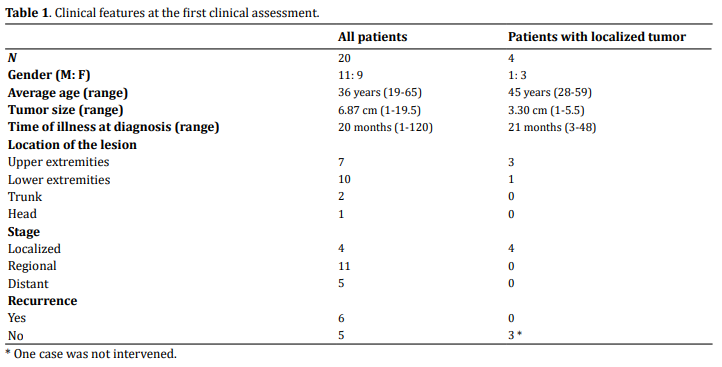Click the Average age (range) row label
Screen dimensions: 722x367
click(x=68, y=93)
